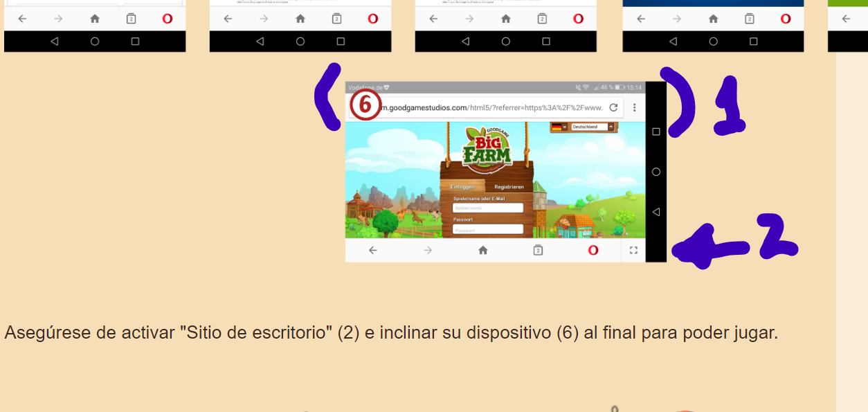Image resolution: width=868 pixels, height=412 pixels.
Task: Click tabs counter icon in Big Farm screenshot
Action: [x=538, y=250]
